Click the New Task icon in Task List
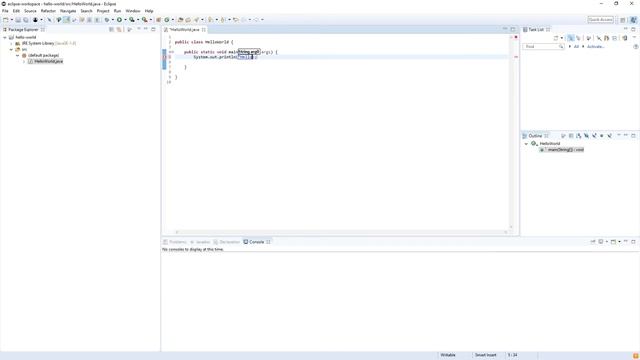This screenshot has width=640, height=360. [x=556, y=38]
